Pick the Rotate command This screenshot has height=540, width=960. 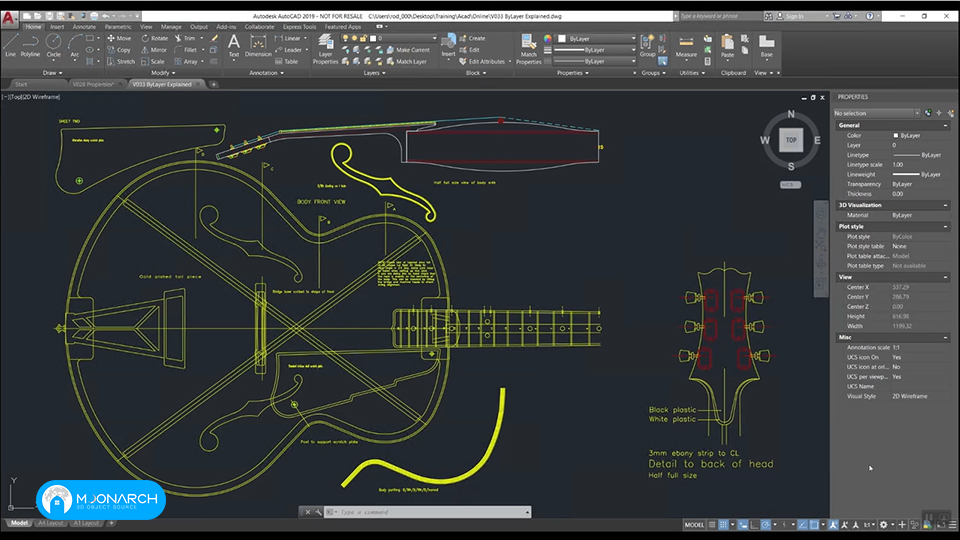154,38
